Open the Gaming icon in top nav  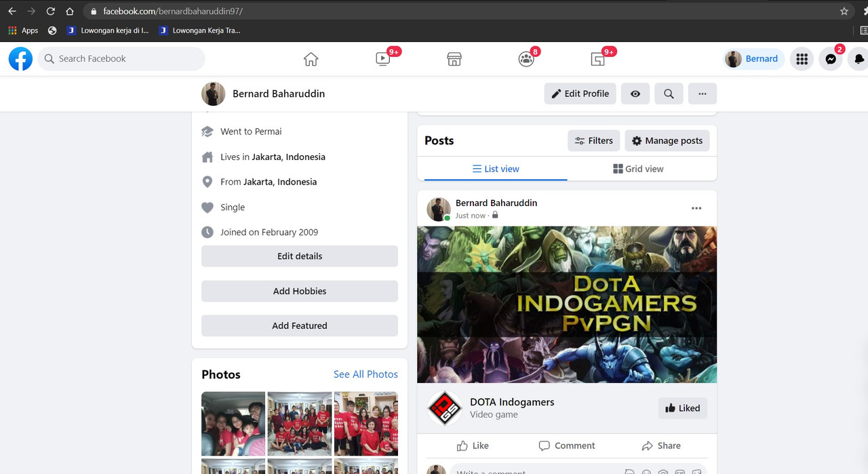coord(597,59)
